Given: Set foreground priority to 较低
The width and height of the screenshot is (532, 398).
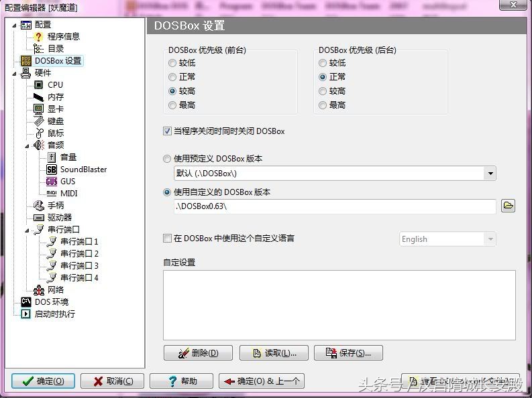Looking at the screenshot, I should (x=172, y=63).
